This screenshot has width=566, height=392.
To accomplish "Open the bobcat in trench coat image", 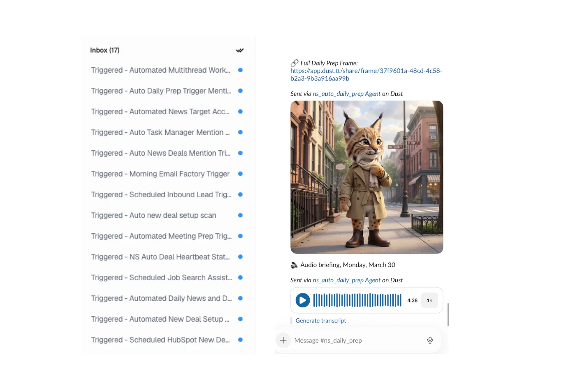I will (367, 177).
